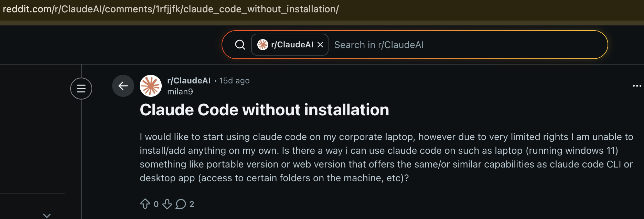Open the post overflow options menu
644x219 pixels.
click(637, 85)
